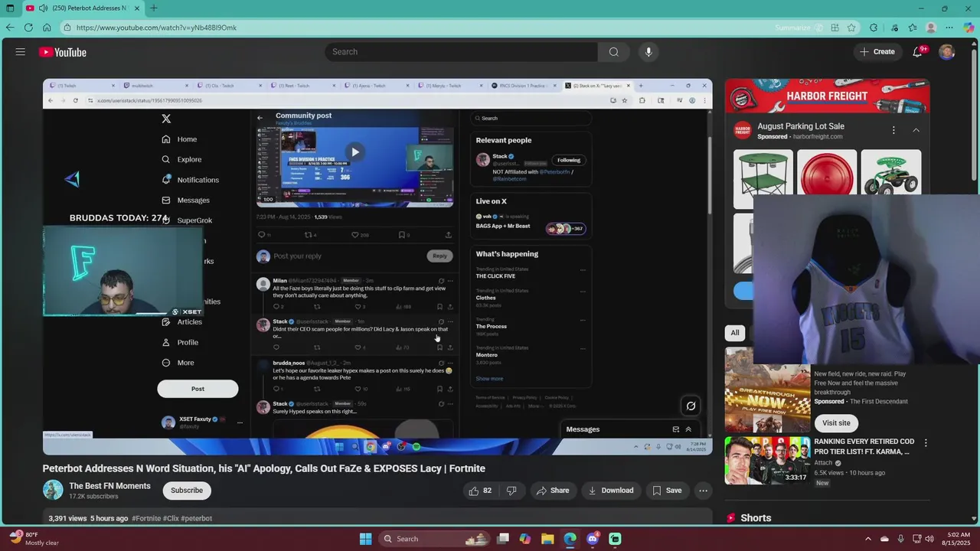This screenshot has width=980, height=551.
Task: Select the Peterbot Addresses browser tab
Action: tap(83, 8)
